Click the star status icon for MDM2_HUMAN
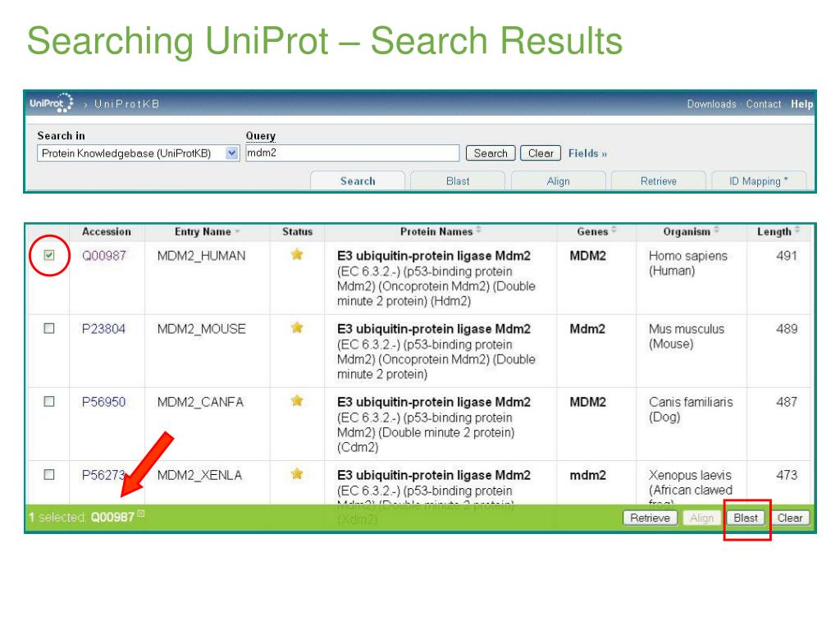 click(297, 254)
